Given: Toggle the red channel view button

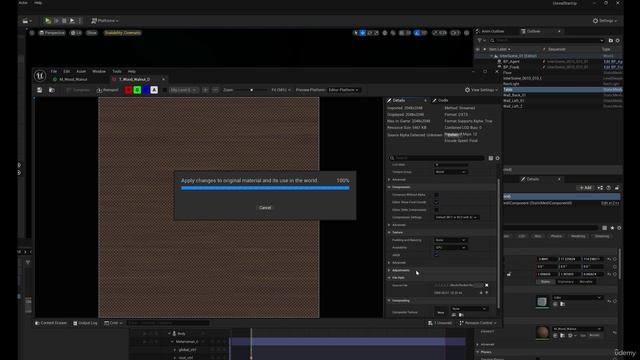Looking at the screenshot, I should pos(128,90).
